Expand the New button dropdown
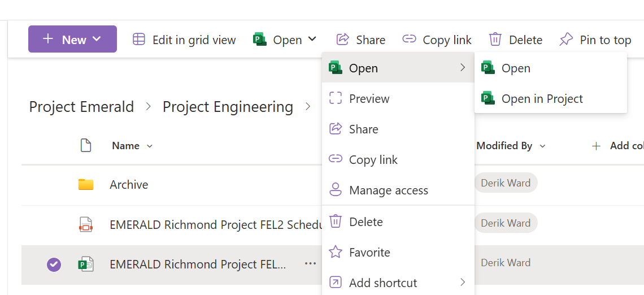The height and width of the screenshot is (295, 644). click(x=97, y=39)
